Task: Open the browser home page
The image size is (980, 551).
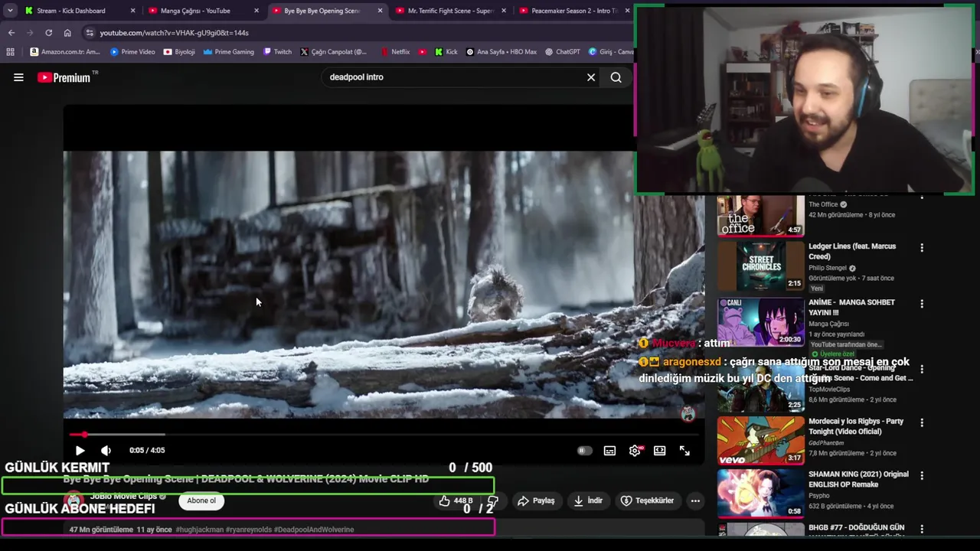Action: click(x=67, y=33)
